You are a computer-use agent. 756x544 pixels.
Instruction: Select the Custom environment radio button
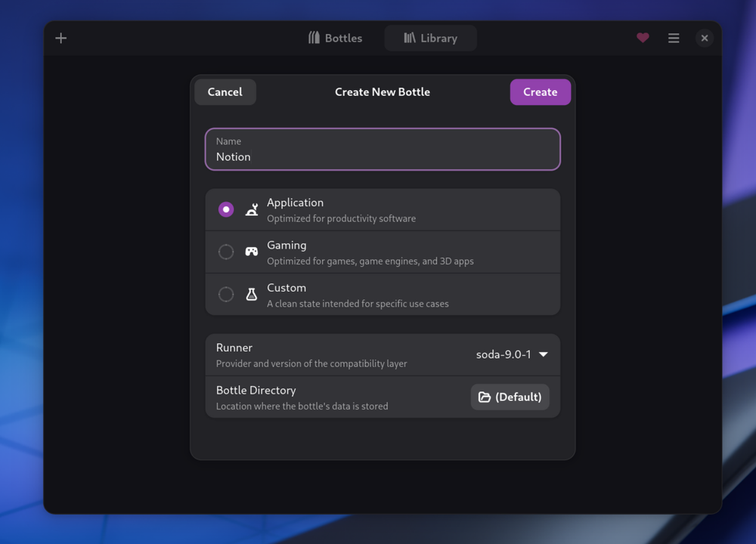coord(226,294)
